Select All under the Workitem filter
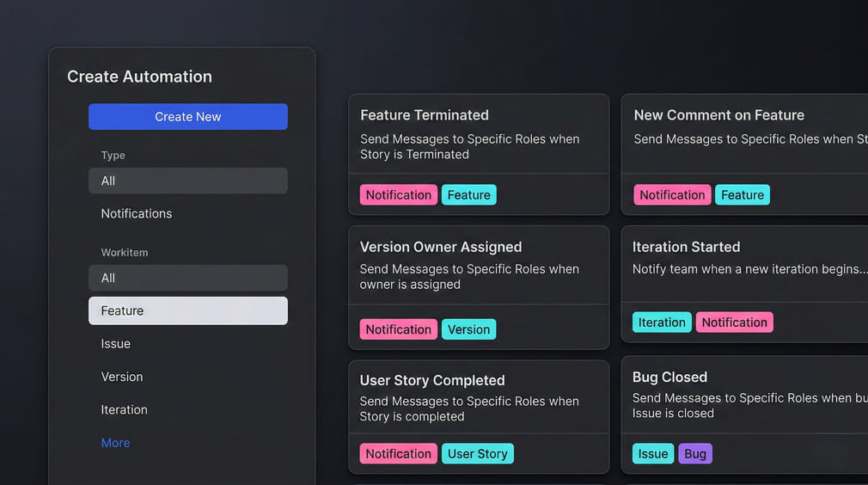Screen dimensions: 868x485 pyautogui.click(x=187, y=278)
